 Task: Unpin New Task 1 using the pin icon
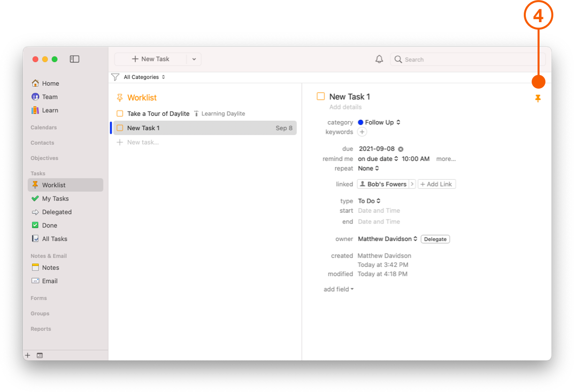pos(538,98)
